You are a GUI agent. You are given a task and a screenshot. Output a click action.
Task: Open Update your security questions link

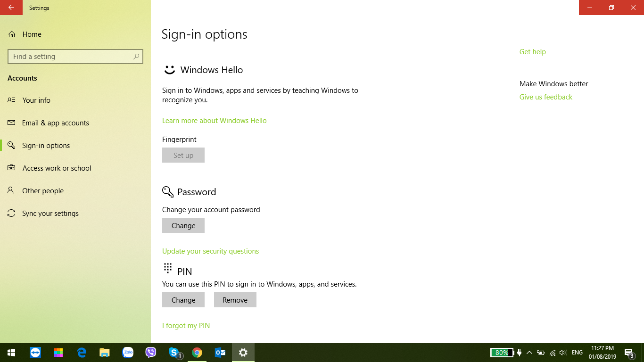(211, 251)
